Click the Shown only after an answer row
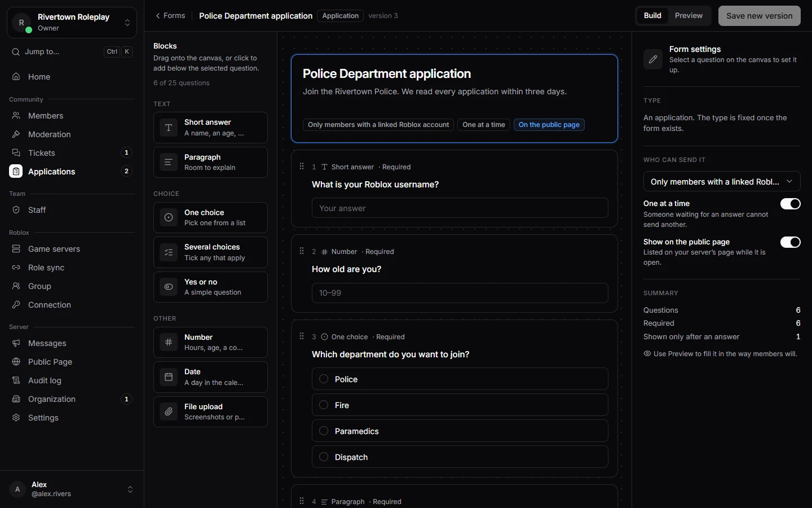 coord(722,336)
